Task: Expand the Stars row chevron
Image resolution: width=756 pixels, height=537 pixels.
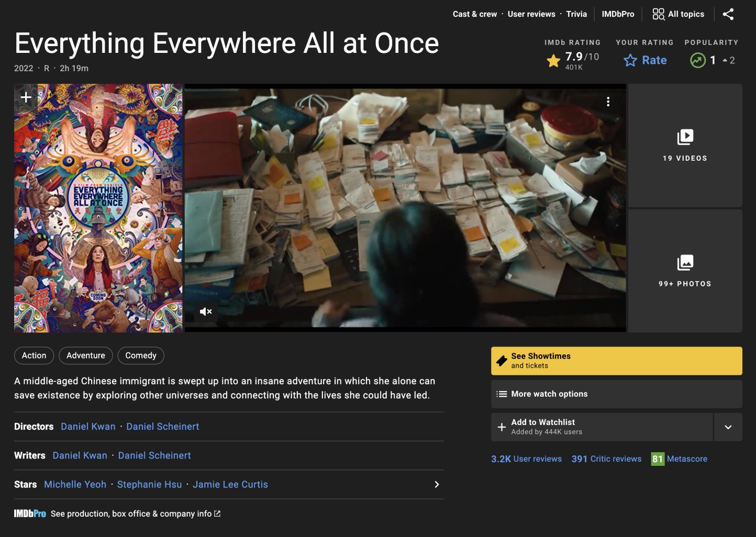Action: 437,485
